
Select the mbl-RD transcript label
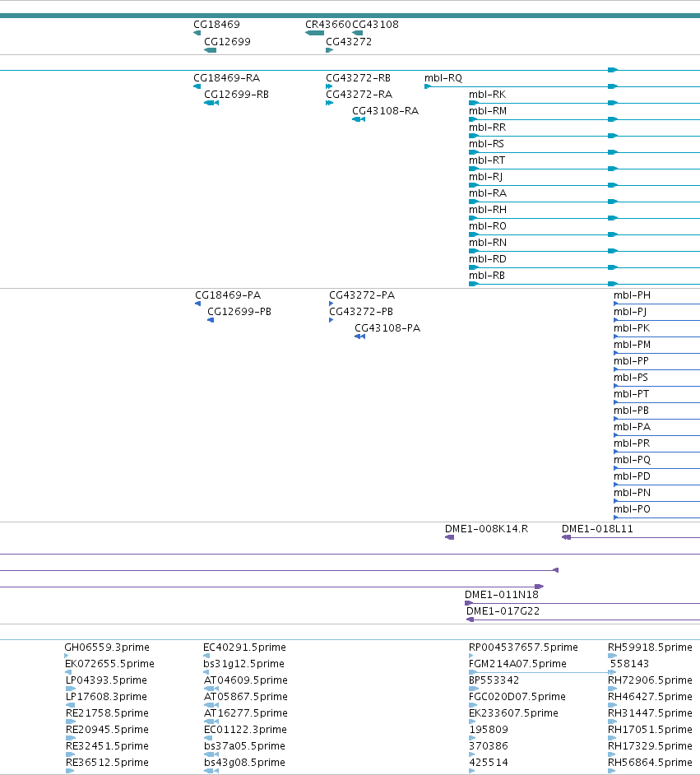[488, 259]
